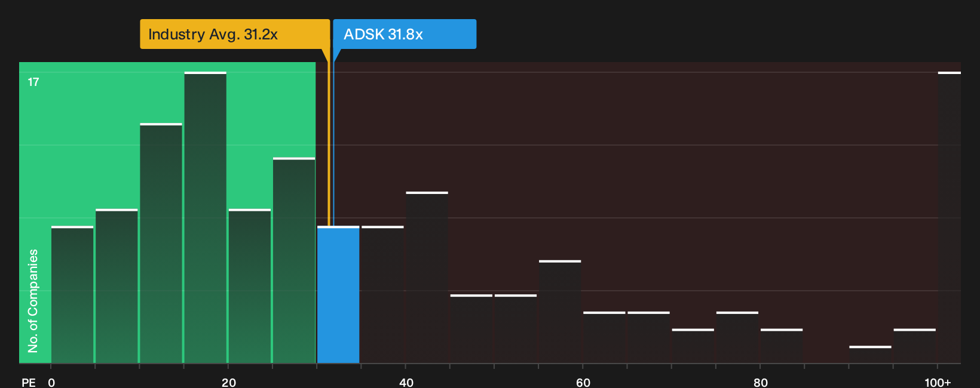
Task: Select the 100+ PE bar at far right
Action: click(x=950, y=218)
